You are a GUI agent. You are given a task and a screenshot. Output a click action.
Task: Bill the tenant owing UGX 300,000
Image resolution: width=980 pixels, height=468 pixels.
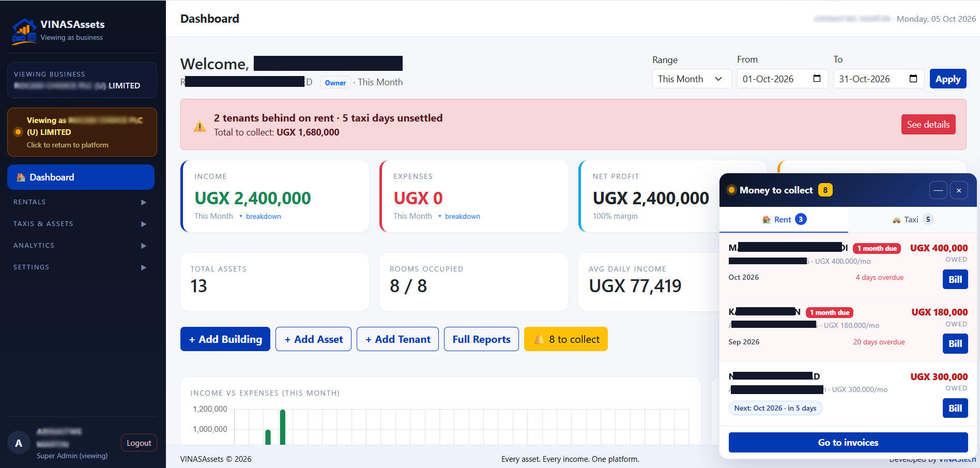(955, 408)
